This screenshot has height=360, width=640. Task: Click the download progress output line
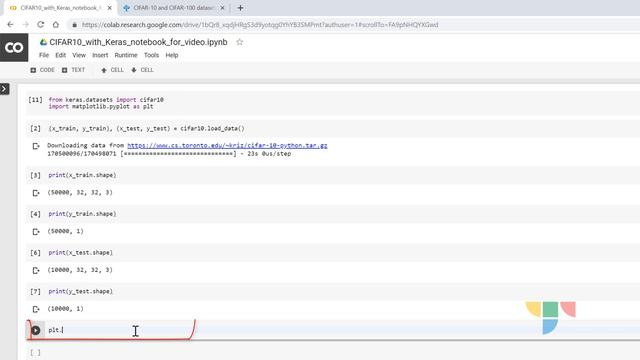[169, 154]
